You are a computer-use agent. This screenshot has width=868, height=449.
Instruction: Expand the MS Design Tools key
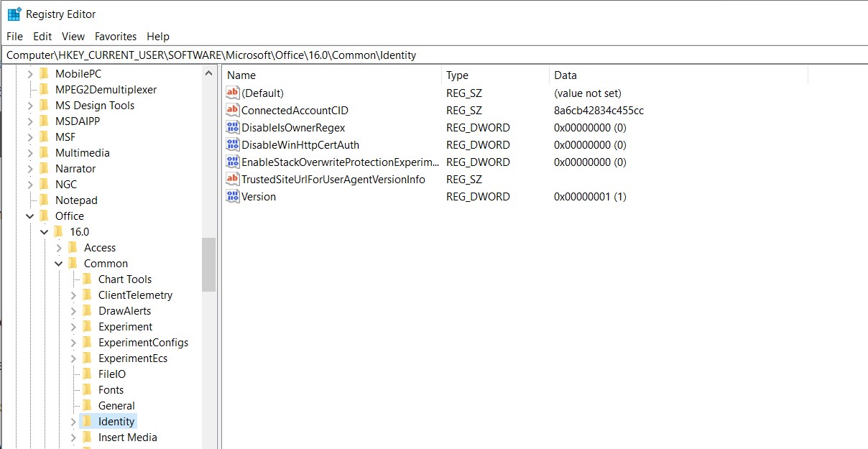(30, 105)
